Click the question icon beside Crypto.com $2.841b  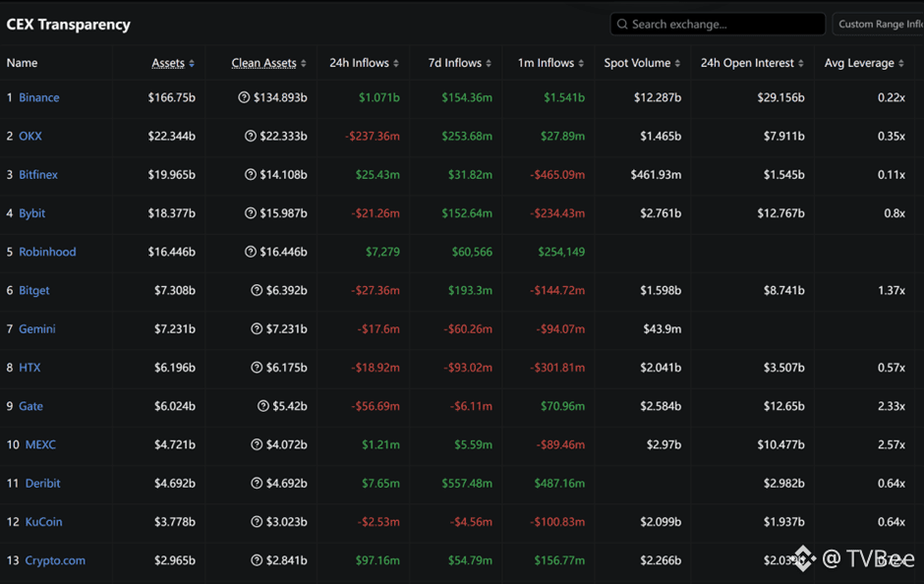click(x=258, y=560)
